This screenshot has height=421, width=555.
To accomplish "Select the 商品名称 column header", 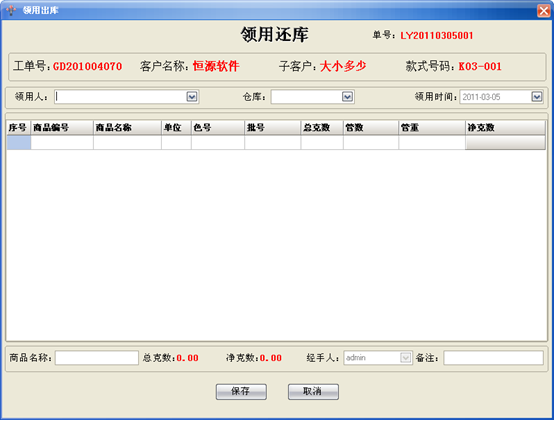I will [127, 127].
